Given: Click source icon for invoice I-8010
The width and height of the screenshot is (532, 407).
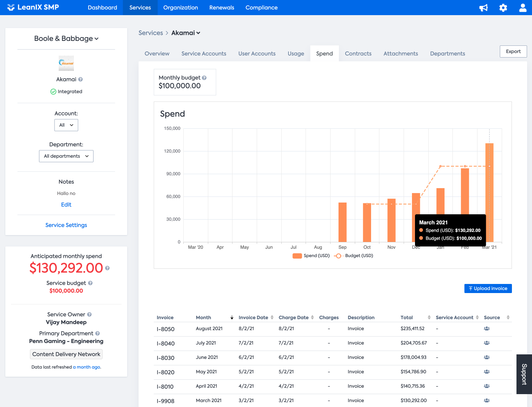Looking at the screenshot, I should pyautogui.click(x=487, y=386).
